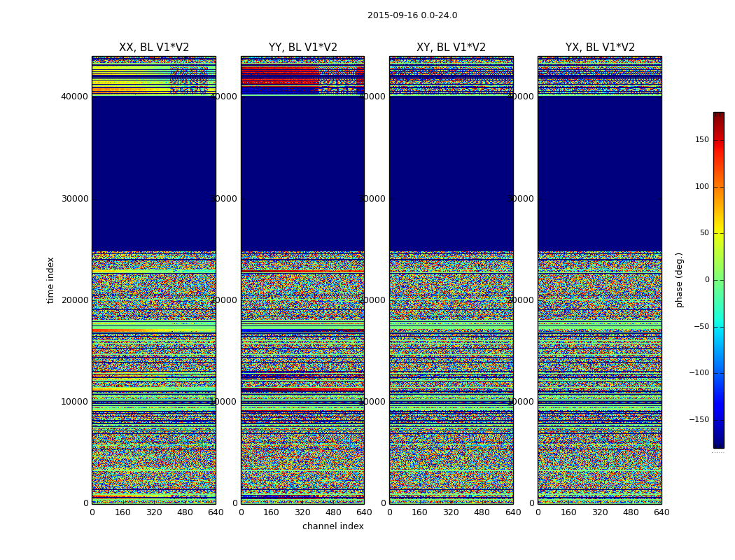Screen dimensions: 735x560
Task: Click the 320 channel tick under XY plot
Action: coord(451,512)
